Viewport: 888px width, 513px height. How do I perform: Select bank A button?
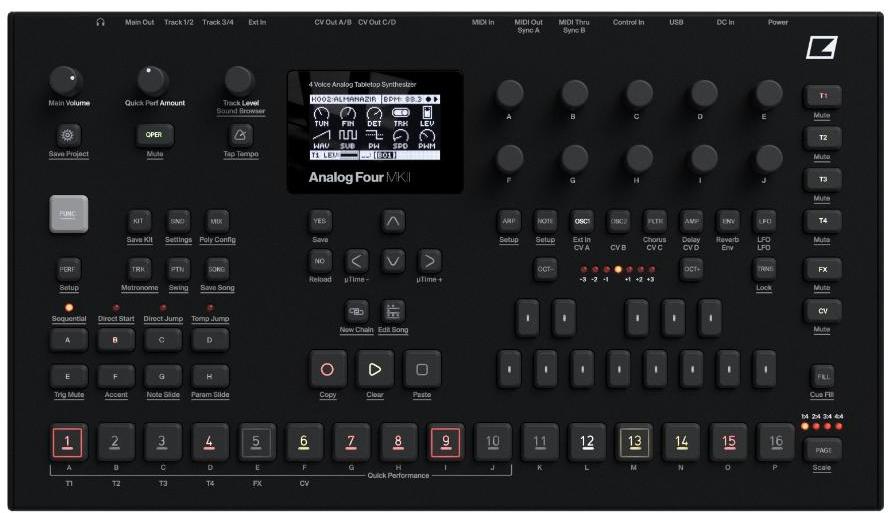[68, 340]
